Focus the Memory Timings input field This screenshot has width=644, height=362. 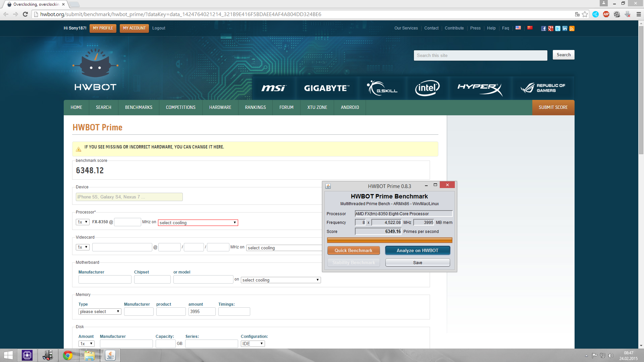(234, 311)
